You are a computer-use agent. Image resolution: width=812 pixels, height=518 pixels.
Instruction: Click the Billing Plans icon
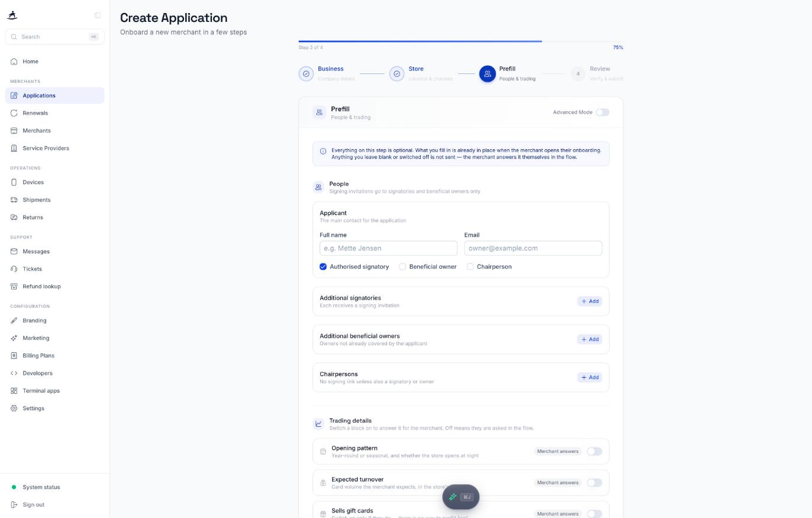coord(14,356)
